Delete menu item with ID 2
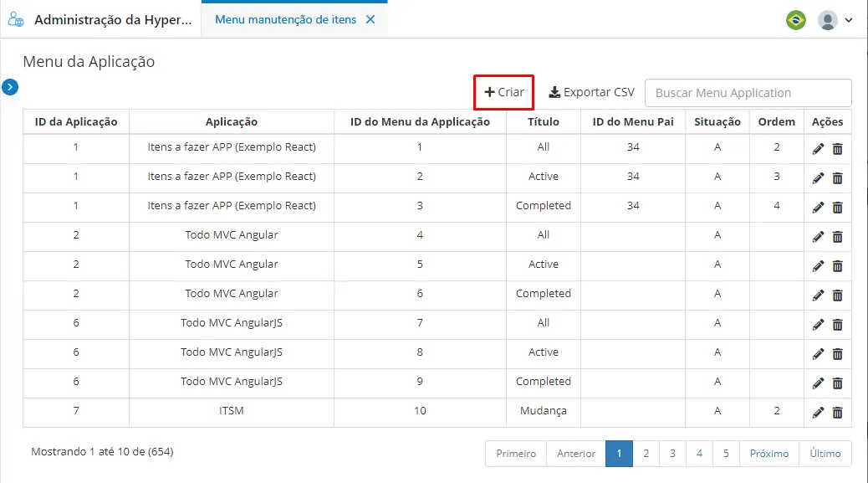868x483 pixels. tap(838, 177)
